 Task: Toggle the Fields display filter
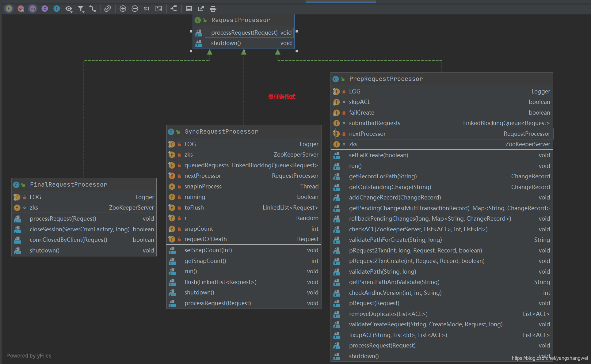point(9,9)
